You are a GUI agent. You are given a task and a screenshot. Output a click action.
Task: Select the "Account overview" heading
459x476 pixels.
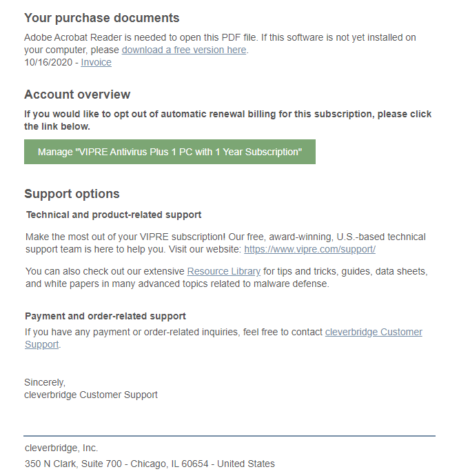click(77, 95)
